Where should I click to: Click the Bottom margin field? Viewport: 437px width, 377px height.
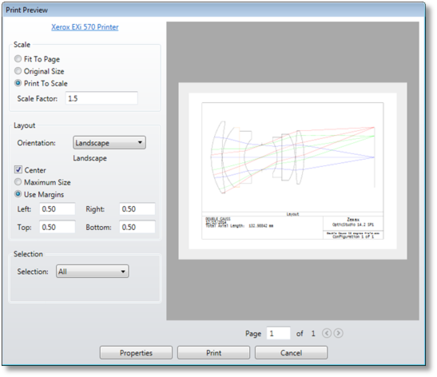(x=137, y=227)
